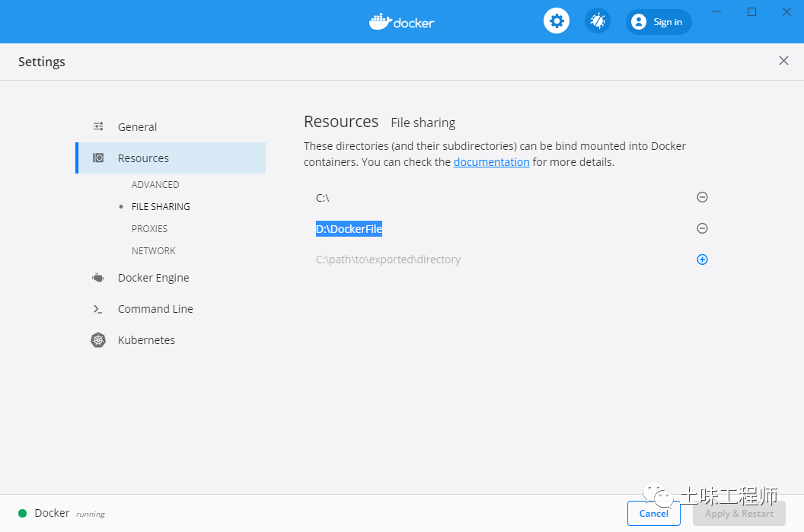Image resolution: width=804 pixels, height=532 pixels.
Task: Open the documentation link
Action: 491,162
